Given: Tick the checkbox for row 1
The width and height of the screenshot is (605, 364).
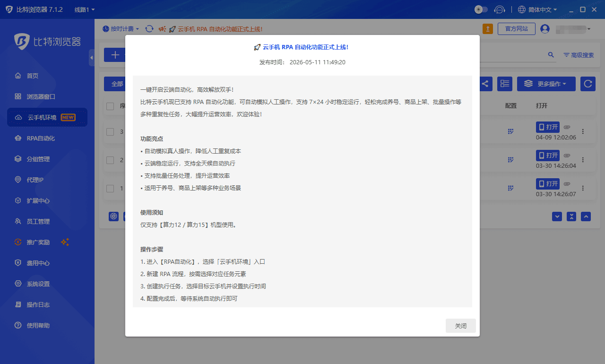Looking at the screenshot, I should [x=110, y=189].
